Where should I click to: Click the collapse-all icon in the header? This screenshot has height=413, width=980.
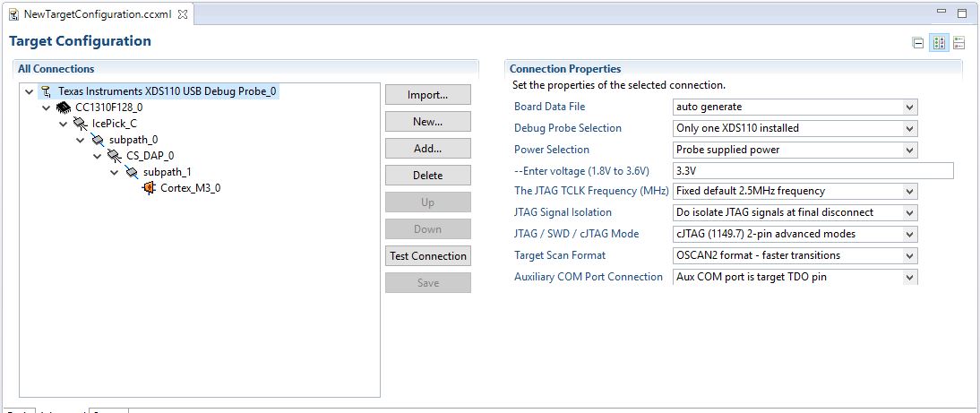[x=918, y=42]
